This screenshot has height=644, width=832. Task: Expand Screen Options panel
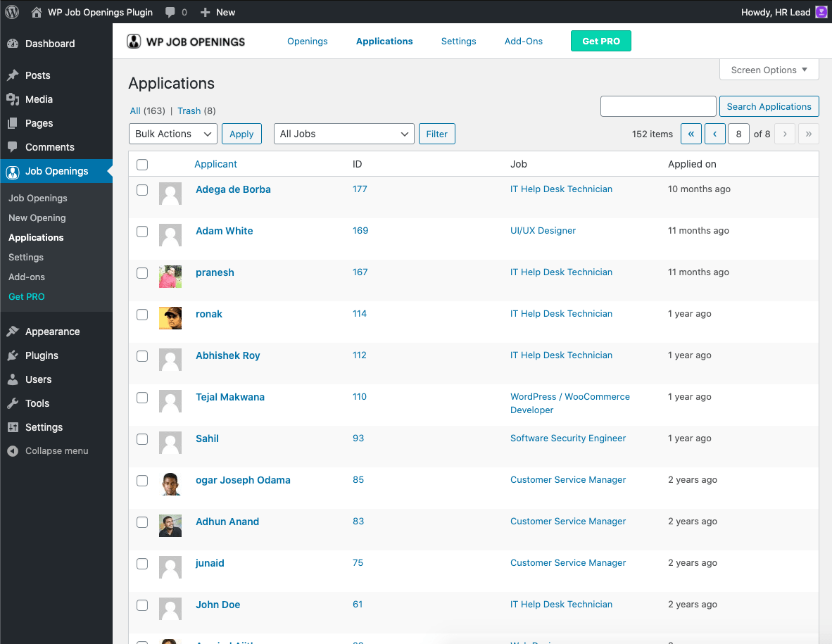pos(769,70)
